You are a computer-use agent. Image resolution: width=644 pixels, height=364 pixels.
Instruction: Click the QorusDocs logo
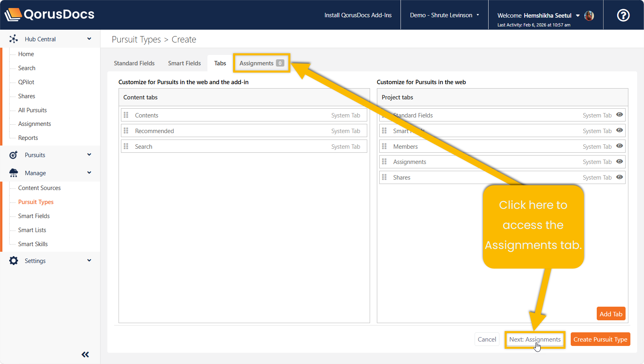pyautogui.click(x=50, y=14)
